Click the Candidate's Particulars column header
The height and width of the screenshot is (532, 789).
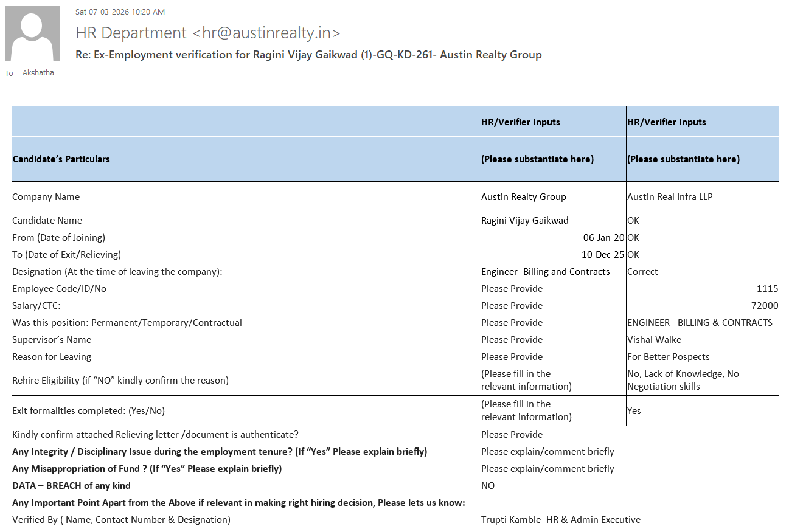pos(61,159)
